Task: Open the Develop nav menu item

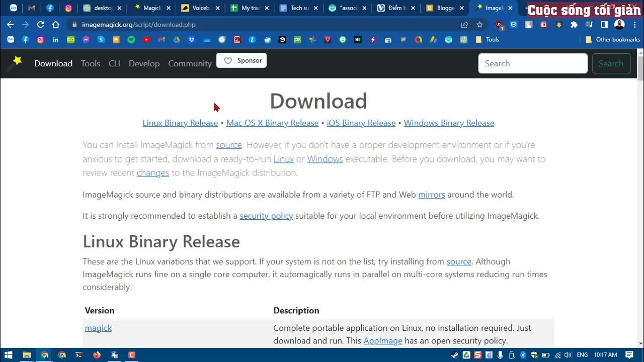Action: pyautogui.click(x=144, y=63)
